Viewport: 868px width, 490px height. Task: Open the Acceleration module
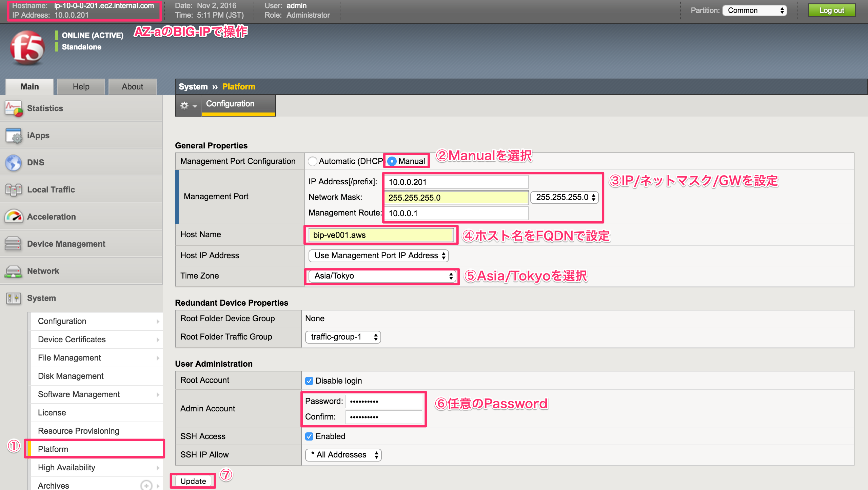(52, 217)
